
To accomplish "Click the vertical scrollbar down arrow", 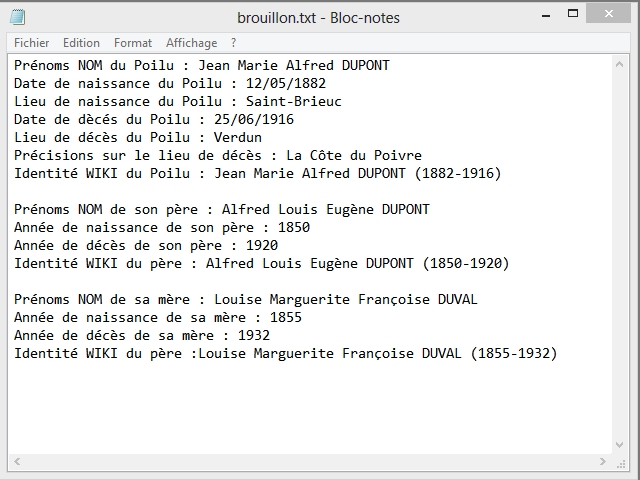I will click(x=620, y=444).
